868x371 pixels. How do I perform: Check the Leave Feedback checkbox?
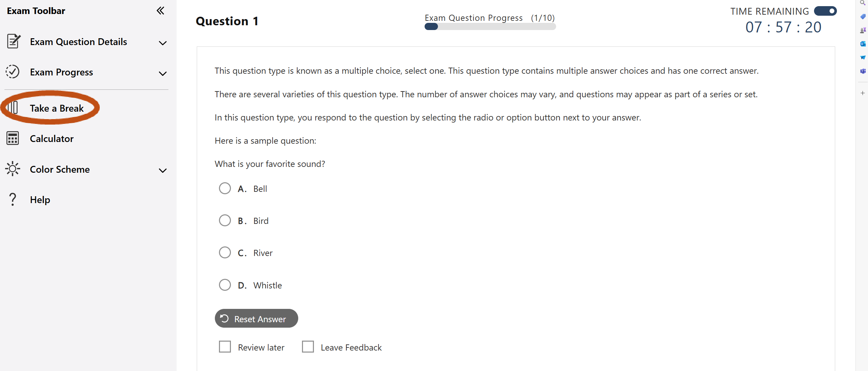pyautogui.click(x=308, y=347)
